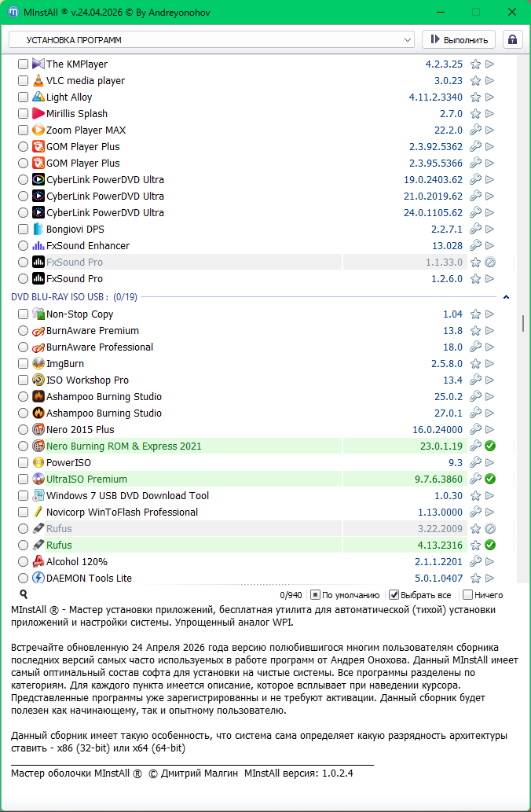Click the green checkmark beside UltraISO Premium
Image resolution: width=531 pixels, height=812 pixels.
489,479
